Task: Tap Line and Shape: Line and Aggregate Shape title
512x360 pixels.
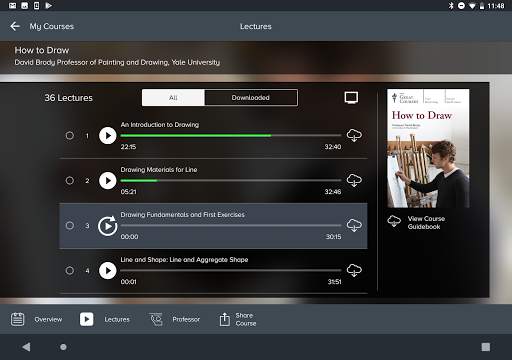Action: 184,260
